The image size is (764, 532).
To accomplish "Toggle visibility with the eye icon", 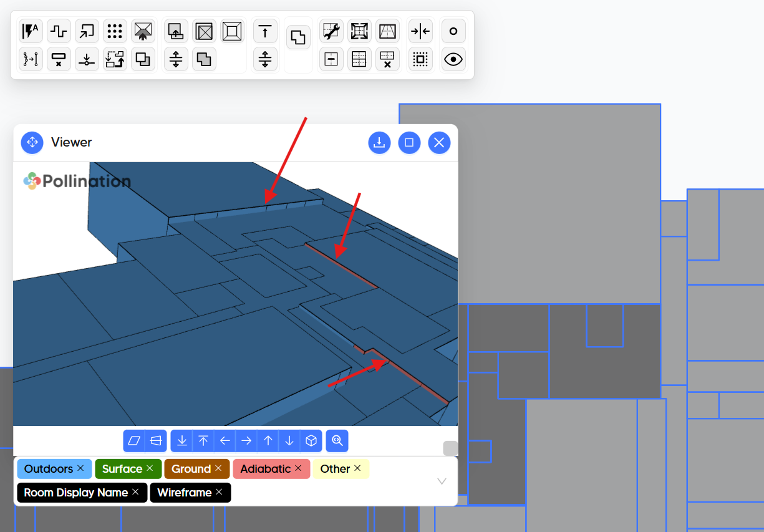I will [453, 60].
